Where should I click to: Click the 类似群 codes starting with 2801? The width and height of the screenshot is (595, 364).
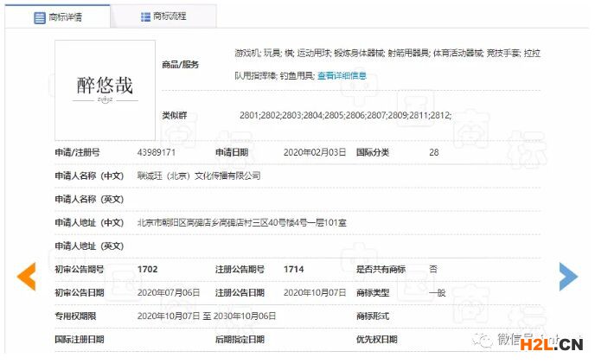tap(345, 115)
